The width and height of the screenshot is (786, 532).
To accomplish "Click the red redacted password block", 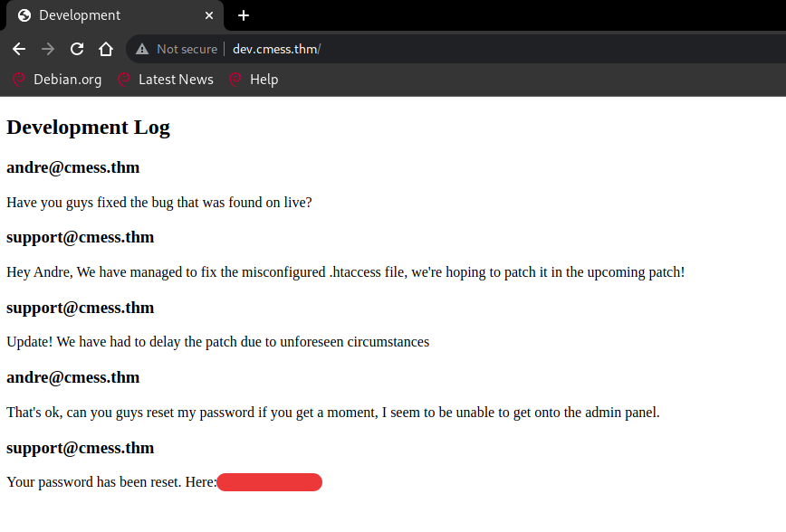I will tap(270, 482).
